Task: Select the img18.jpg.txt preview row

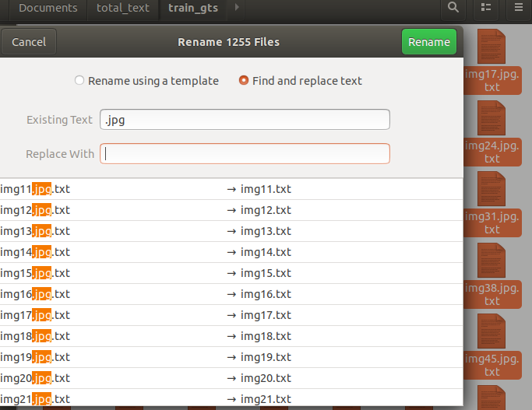Action: click(x=231, y=336)
